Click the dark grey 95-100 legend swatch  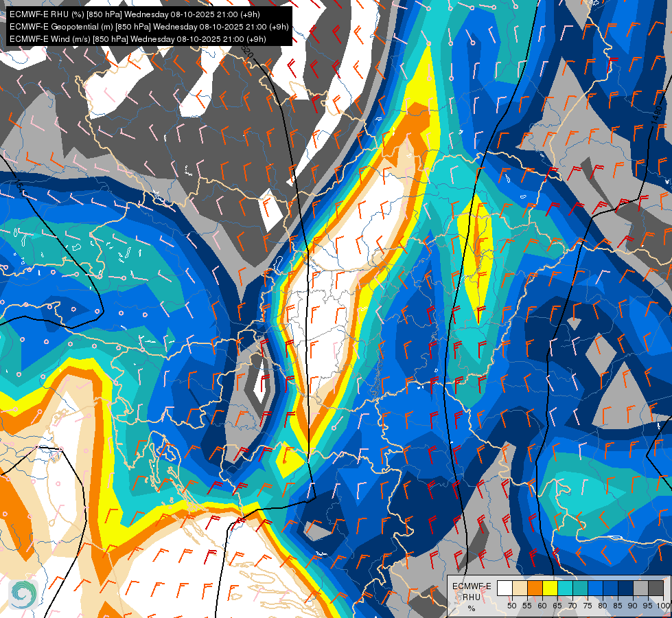656,588
